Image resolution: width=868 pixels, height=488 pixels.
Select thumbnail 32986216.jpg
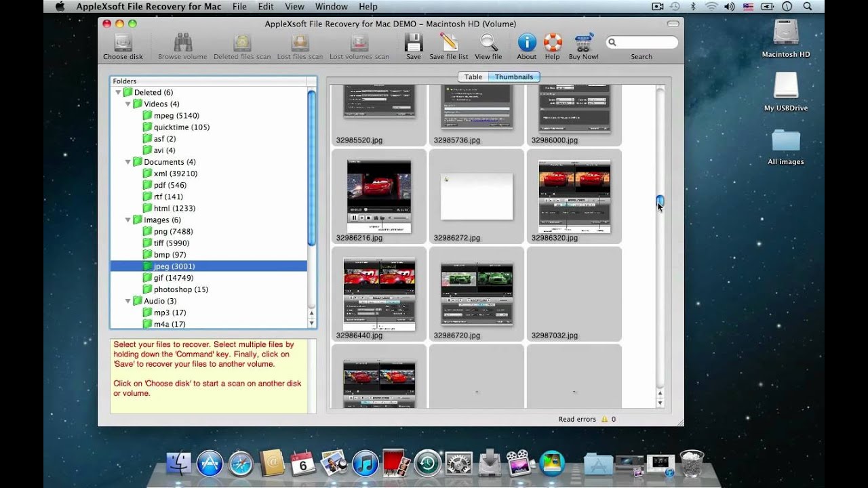tap(379, 196)
